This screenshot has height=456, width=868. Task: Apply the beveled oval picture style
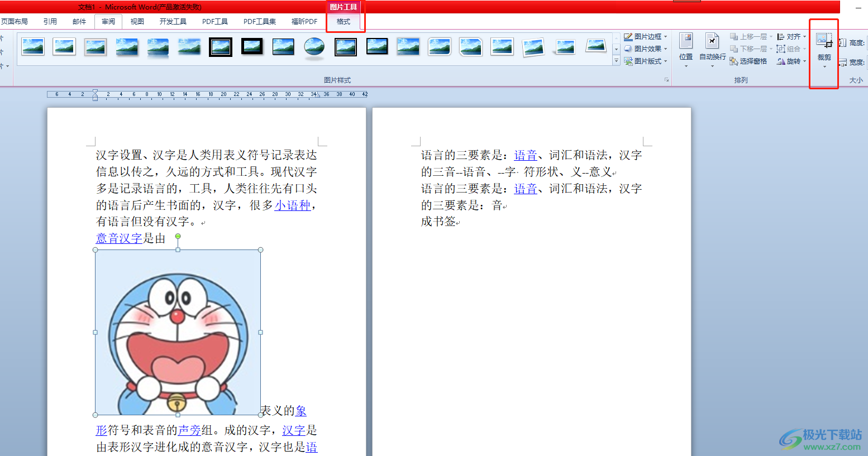tap(314, 48)
